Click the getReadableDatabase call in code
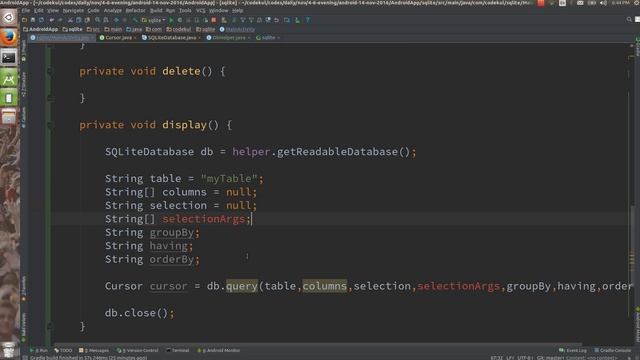This screenshot has width=640, height=360. tap(337, 152)
